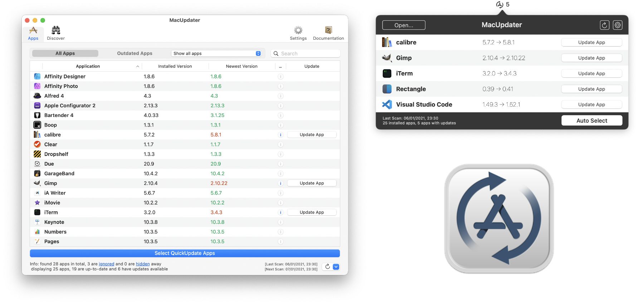Click the refresh icon in popover header

click(604, 25)
